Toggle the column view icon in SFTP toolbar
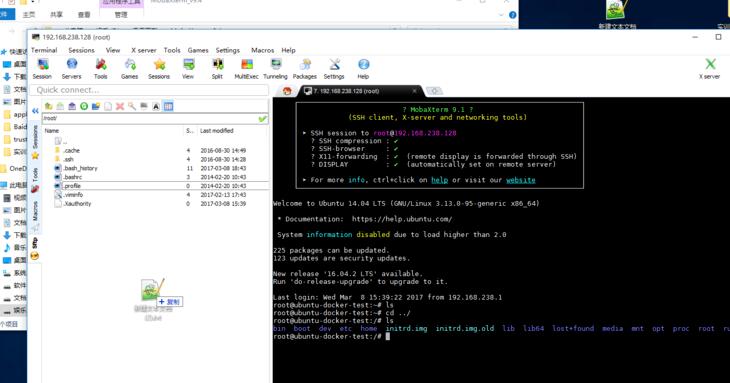Screen dimensions: 730x383 169,107
